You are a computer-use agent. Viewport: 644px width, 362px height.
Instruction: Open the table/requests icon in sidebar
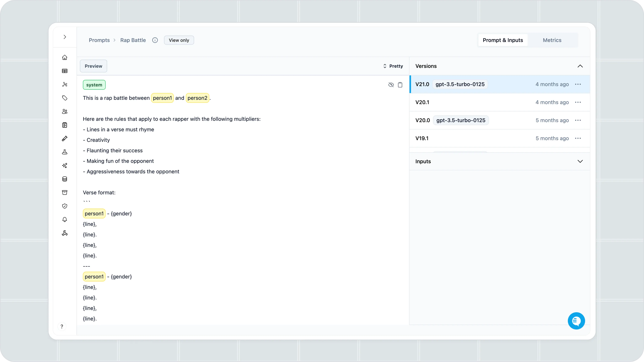(x=65, y=71)
